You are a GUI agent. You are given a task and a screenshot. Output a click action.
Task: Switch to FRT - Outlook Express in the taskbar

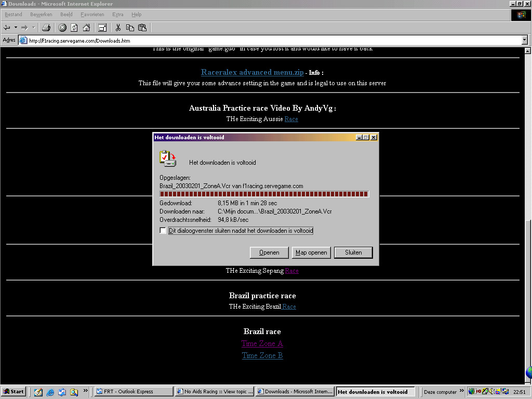tap(134, 392)
